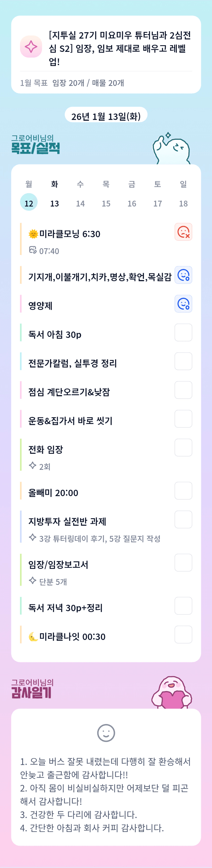
Task: Open the 전화 임장 task item
Action: tap(46, 450)
